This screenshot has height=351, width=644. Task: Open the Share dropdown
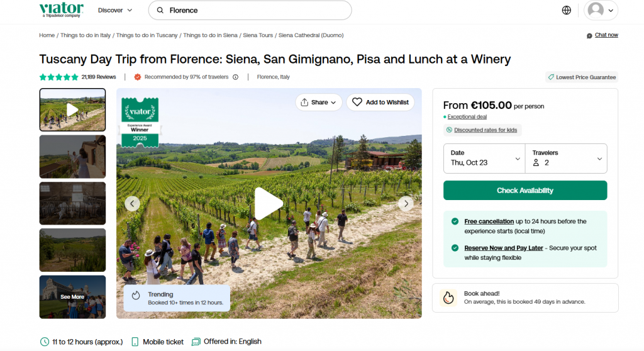(318, 102)
